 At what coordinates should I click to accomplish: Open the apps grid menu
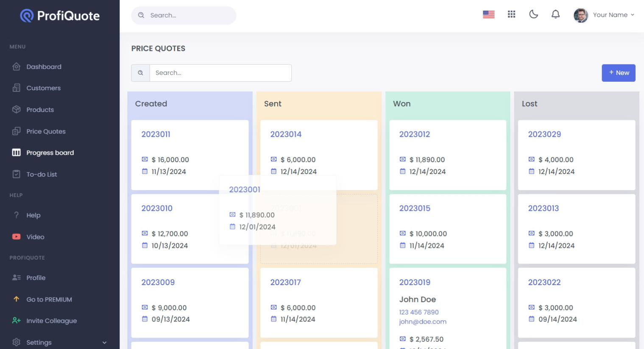coord(511,14)
